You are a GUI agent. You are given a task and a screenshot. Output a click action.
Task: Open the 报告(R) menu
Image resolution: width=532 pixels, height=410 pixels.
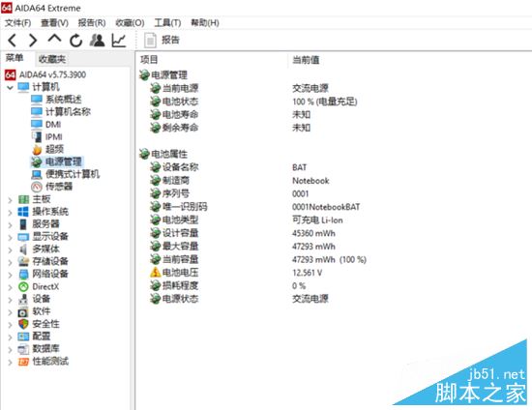(92, 22)
